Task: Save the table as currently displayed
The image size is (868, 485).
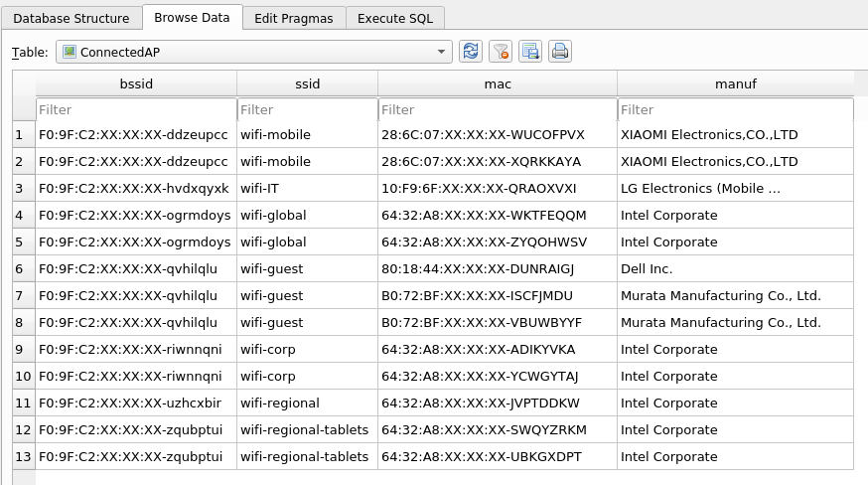Action: tap(530, 52)
